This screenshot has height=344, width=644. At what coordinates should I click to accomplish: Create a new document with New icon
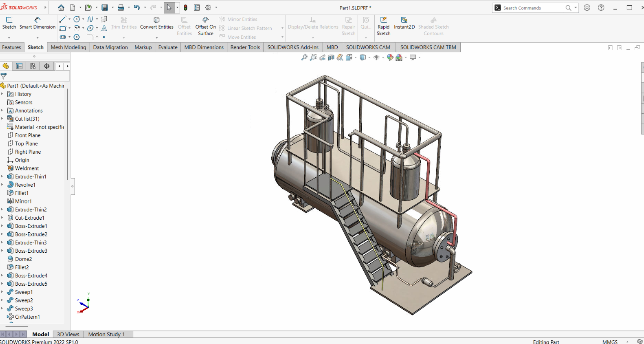[x=73, y=8]
